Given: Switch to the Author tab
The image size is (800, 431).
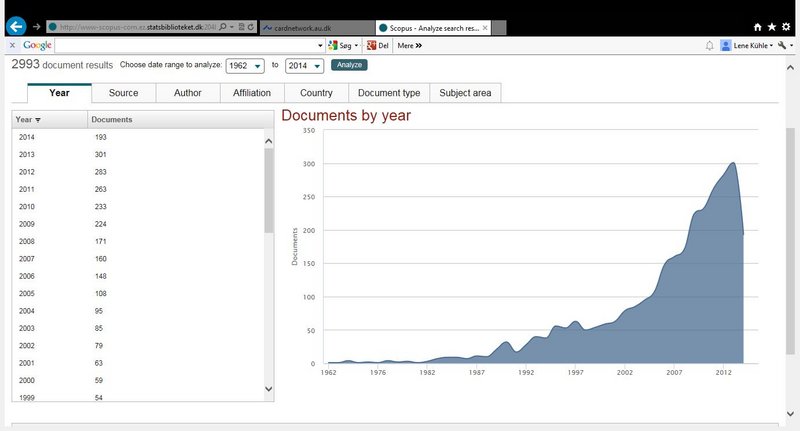Looking at the screenshot, I should (x=187, y=93).
